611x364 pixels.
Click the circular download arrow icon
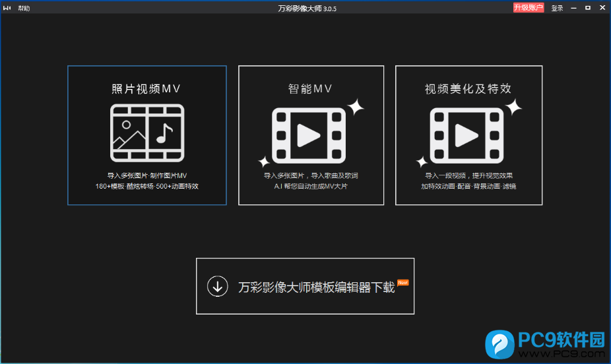[x=218, y=286]
